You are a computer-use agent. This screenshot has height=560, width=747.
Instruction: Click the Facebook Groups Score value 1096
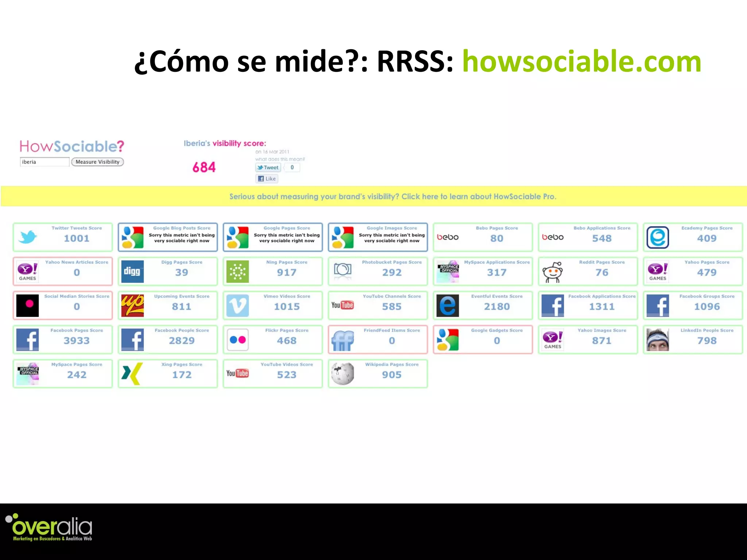click(707, 307)
